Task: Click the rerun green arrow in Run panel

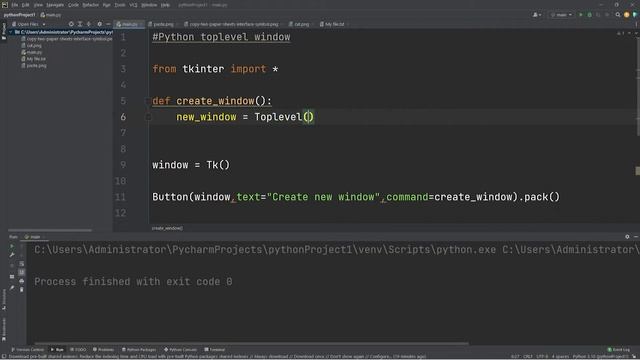Action: 12,246
